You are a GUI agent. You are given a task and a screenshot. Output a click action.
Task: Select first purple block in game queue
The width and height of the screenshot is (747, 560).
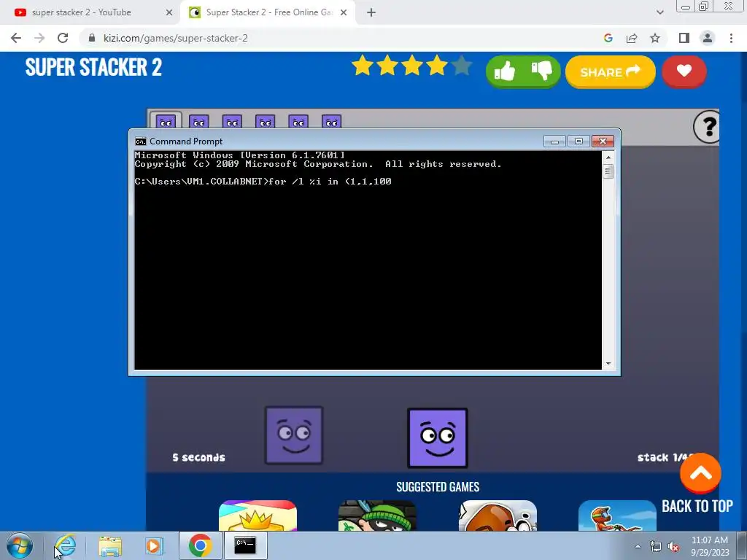coord(166,120)
